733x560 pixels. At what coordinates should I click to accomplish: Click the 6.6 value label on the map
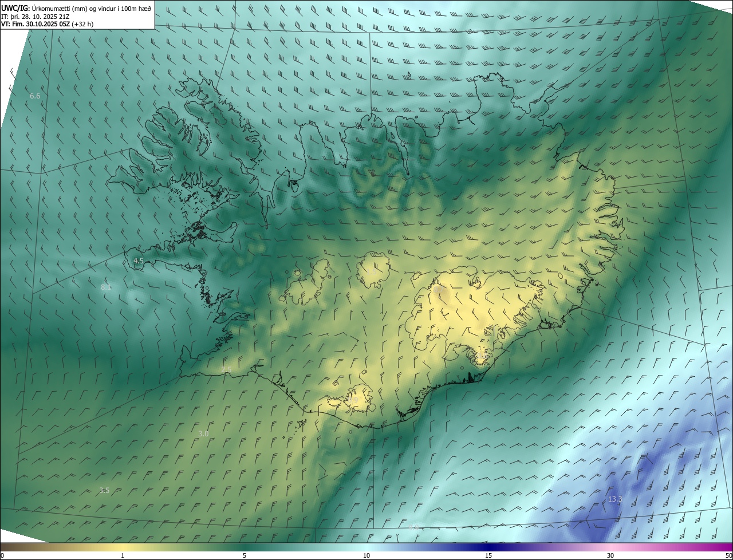(35, 96)
